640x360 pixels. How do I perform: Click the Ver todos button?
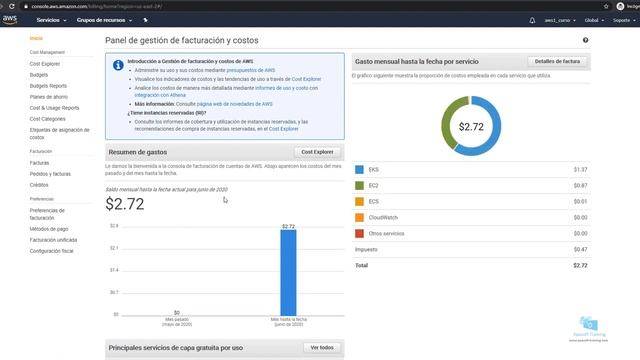pyautogui.click(x=322, y=348)
